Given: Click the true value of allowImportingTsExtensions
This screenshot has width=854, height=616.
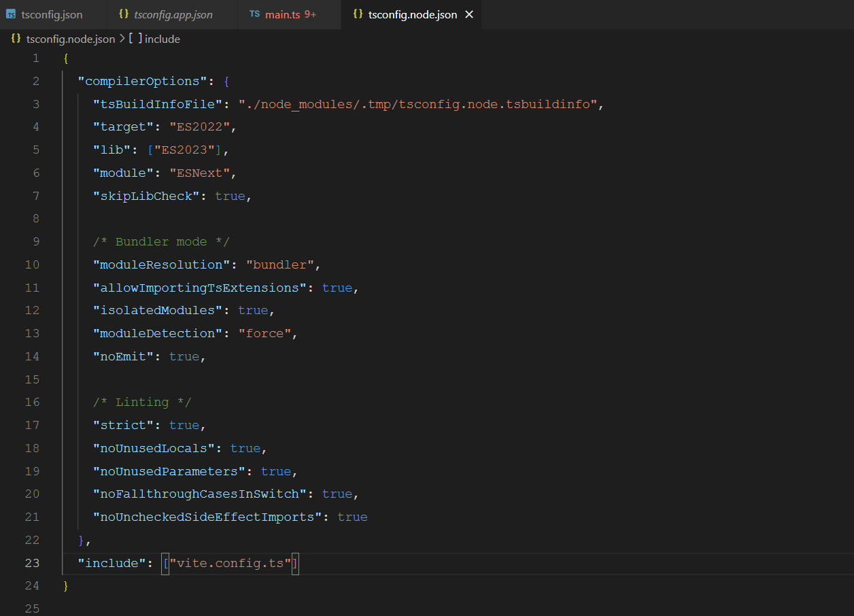Looking at the screenshot, I should coord(337,288).
